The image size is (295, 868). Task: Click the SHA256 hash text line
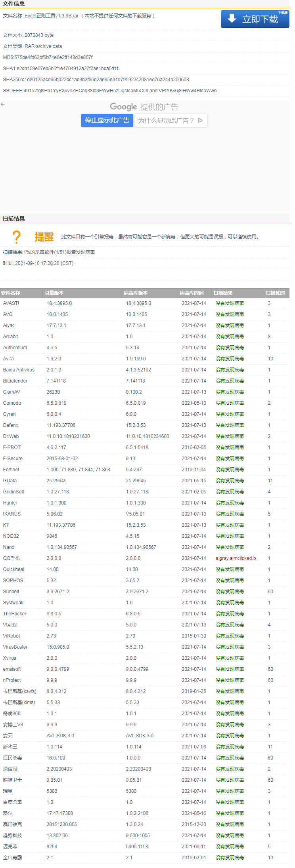click(x=96, y=80)
